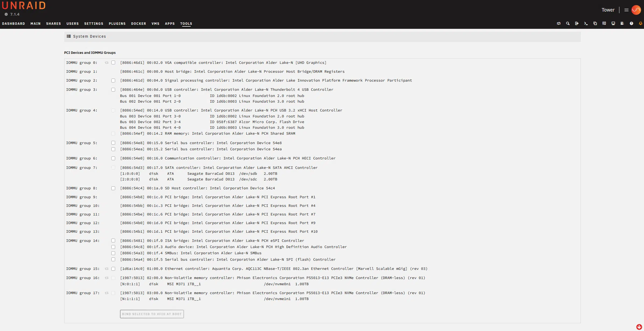644x331 pixels.
Task: Click the red scroll-down arrow at bottom right
Action: (639, 327)
